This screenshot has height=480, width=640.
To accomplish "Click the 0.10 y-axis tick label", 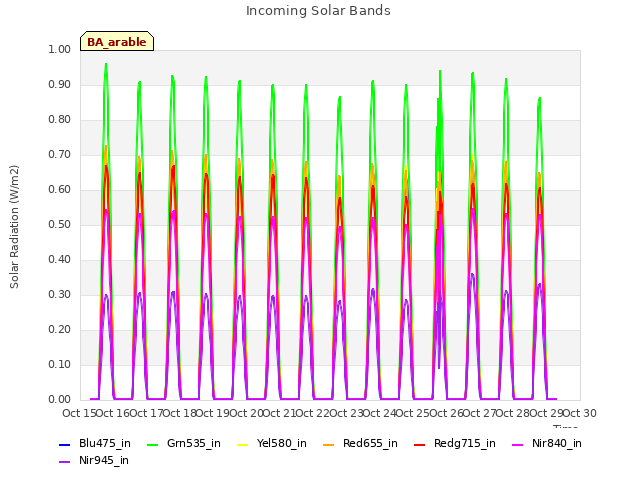I will point(60,364).
